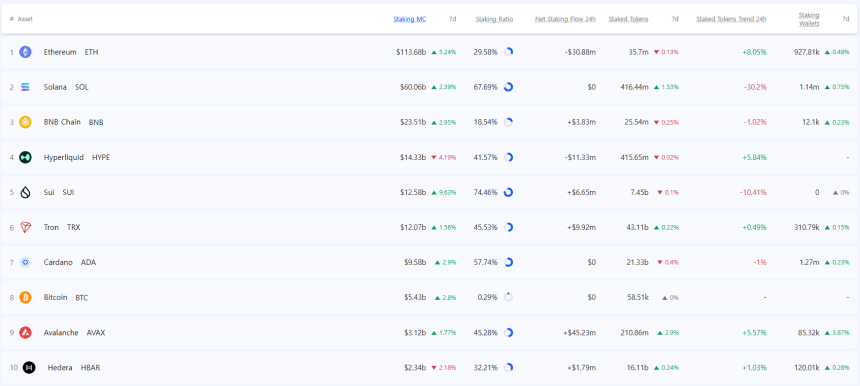Open the Tron asset name link
Image resolution: width=860 pixels, height=386 pixels.
[x=51, y=228]
